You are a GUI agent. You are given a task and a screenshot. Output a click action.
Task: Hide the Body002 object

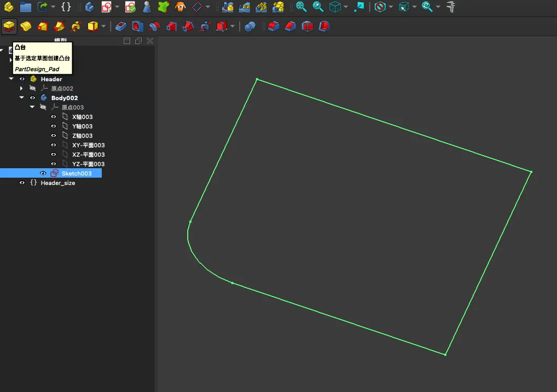pyautogui.click(x=33, y=98)
